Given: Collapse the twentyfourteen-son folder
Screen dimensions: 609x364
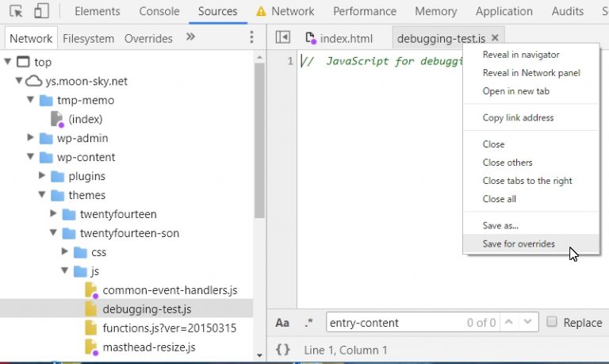Looking at the screenshot, I should [x=53, y=232].
